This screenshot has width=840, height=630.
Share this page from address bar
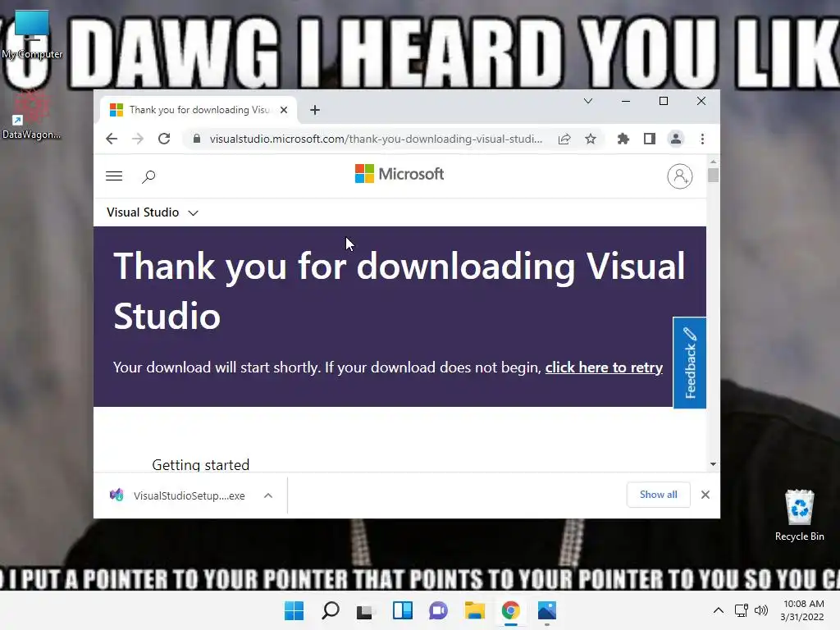[x=564, y=139]
